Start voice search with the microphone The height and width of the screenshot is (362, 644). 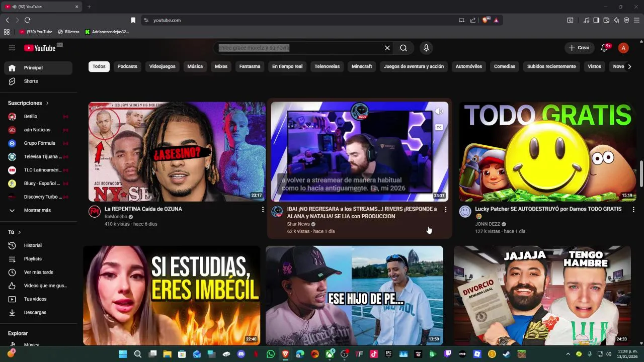426,48
